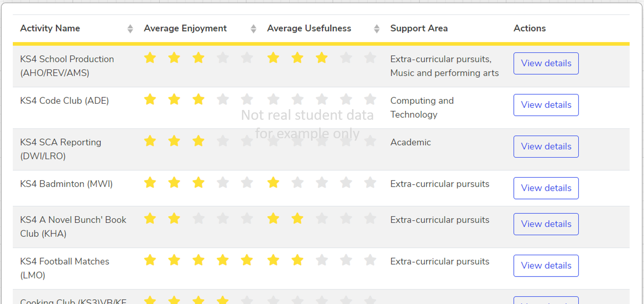Click first usefulness star for KS4 Badminton
The image size is (644, 304).
pos(273,183)
